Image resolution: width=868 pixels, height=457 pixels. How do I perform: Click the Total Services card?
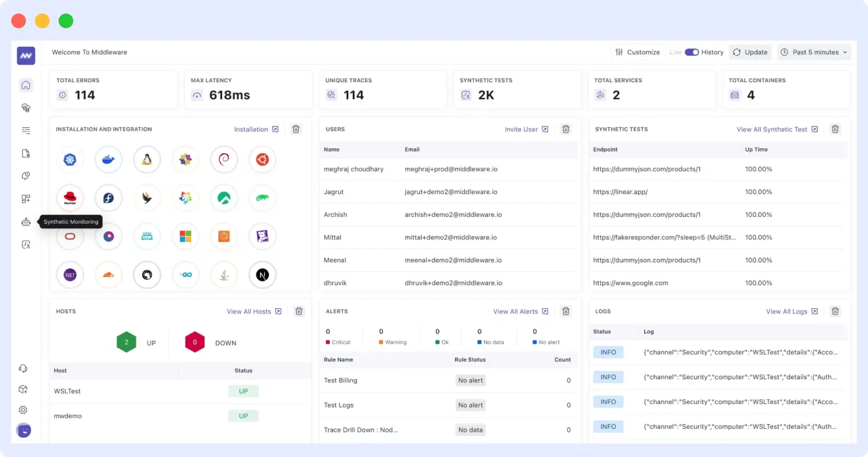pyautogui.click(x=652, y=90)
